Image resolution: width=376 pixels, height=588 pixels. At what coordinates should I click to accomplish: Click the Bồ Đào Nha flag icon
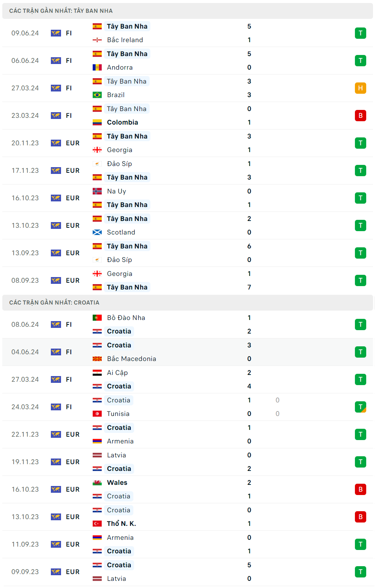coord(97,318)
